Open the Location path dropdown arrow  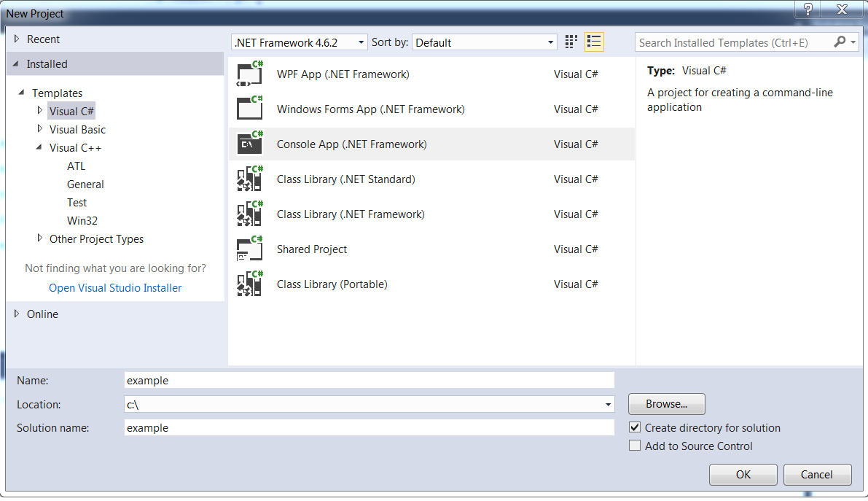[608, 405]
